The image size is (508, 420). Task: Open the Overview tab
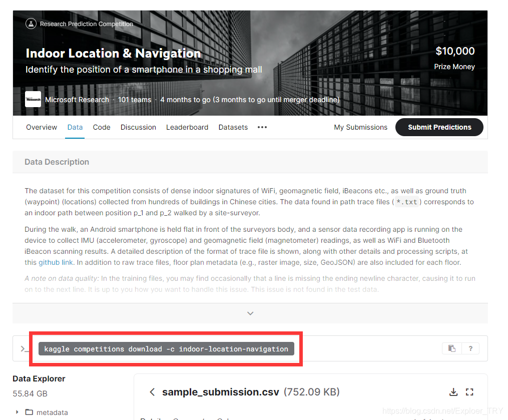point(42,127)
